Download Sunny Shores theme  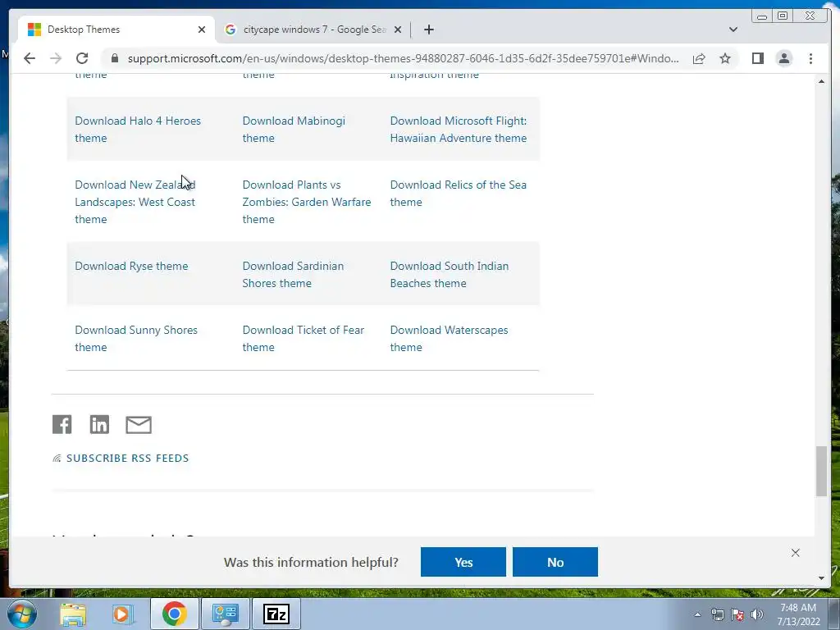coord(136,339)
